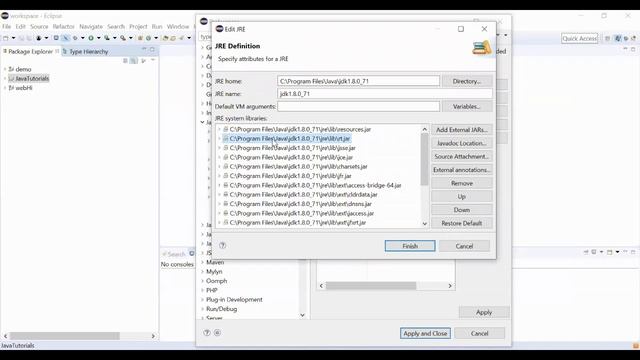Click Preferences horizontal scrollbar right arrow

pyautogui.click(x=450, y=286)
